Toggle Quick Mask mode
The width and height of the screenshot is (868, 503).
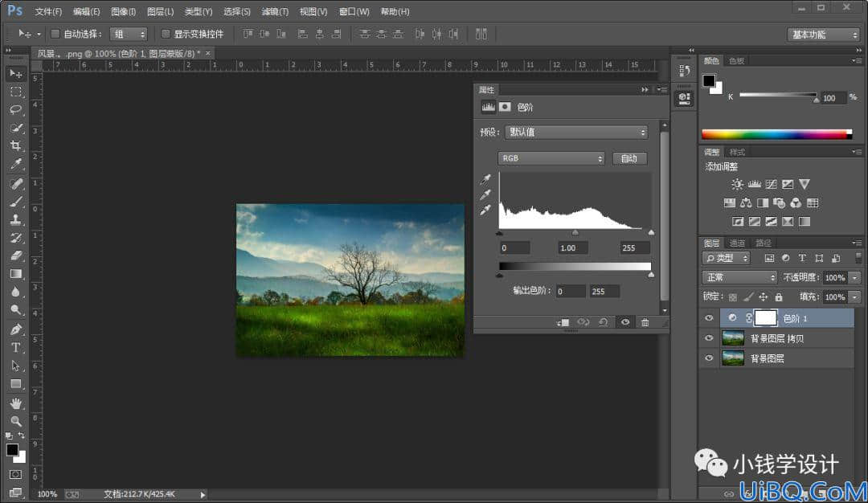coord(15,474)
